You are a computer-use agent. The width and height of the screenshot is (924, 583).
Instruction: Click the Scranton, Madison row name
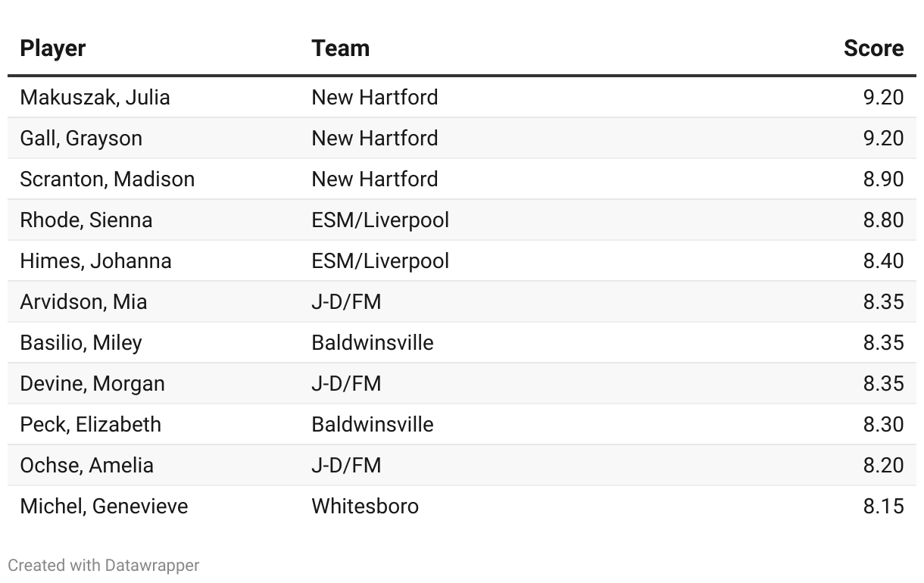[107, 179]
